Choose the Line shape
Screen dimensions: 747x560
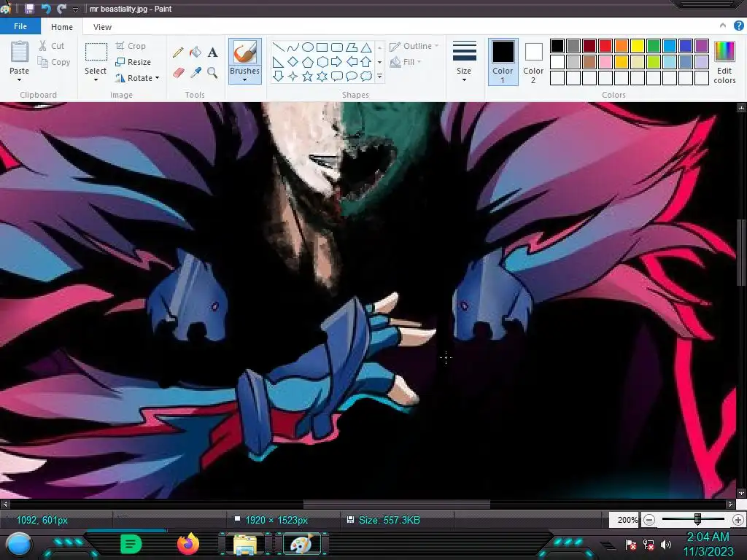point(279,47)
